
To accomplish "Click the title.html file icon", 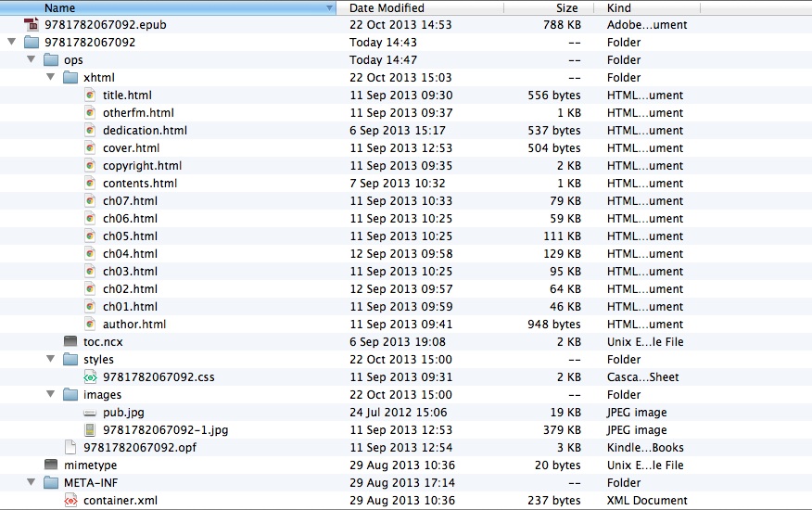I will pyautogui.click(x=90, y=95).
